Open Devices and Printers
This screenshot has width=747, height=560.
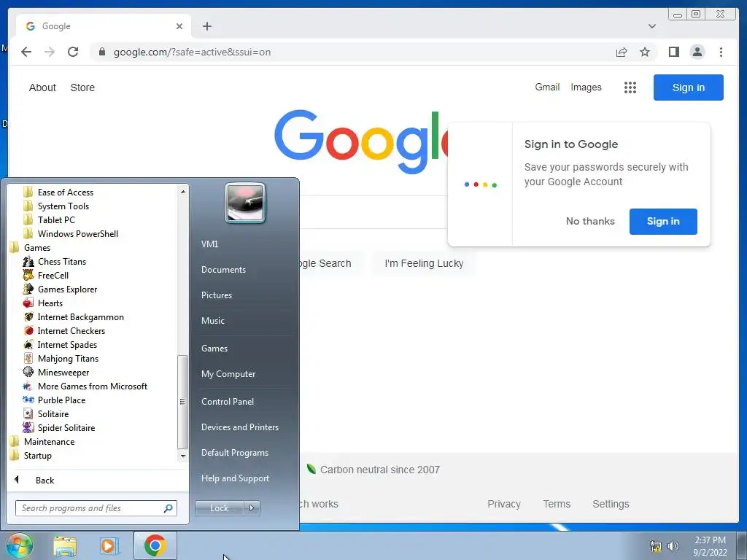tap(239, 427)
